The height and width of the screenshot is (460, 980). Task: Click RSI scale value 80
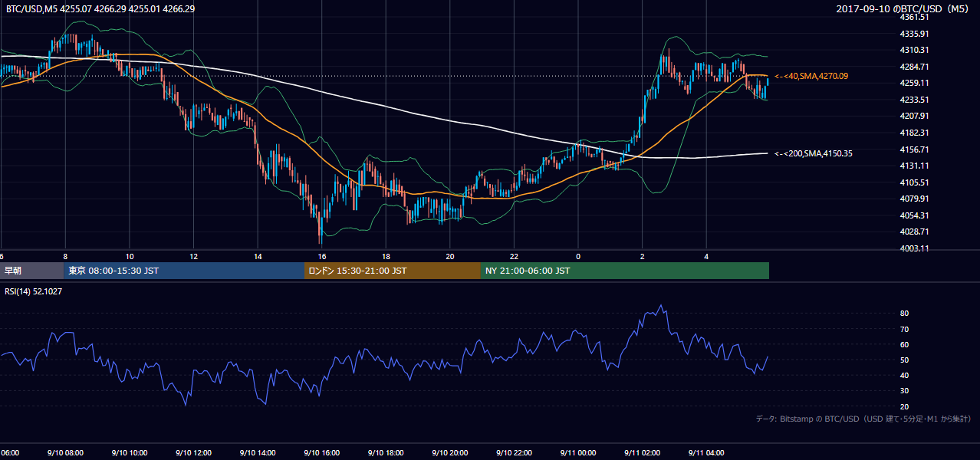click(x=904, y=314)
